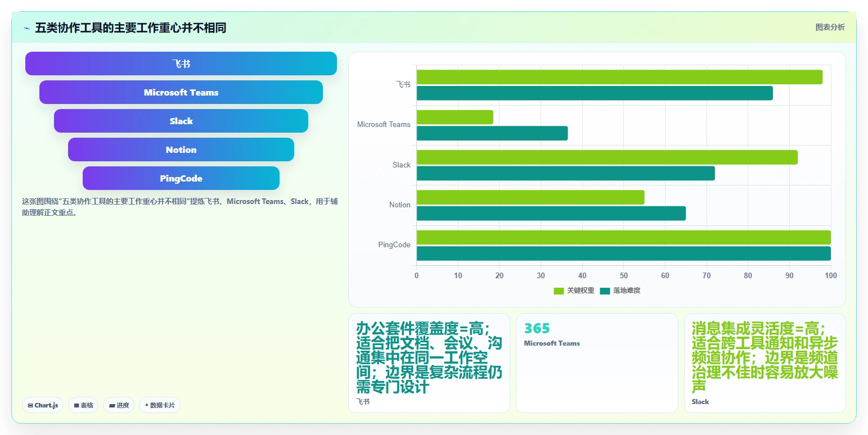Click the Microsoft Teams y-axis label in chart
Viewport: 868px width, 435px height.
384,124
